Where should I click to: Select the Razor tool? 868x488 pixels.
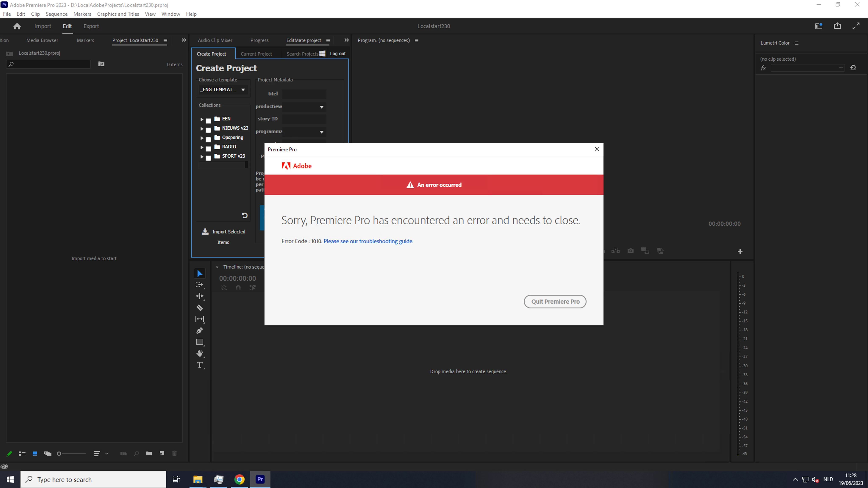click(x=199, y=308)
